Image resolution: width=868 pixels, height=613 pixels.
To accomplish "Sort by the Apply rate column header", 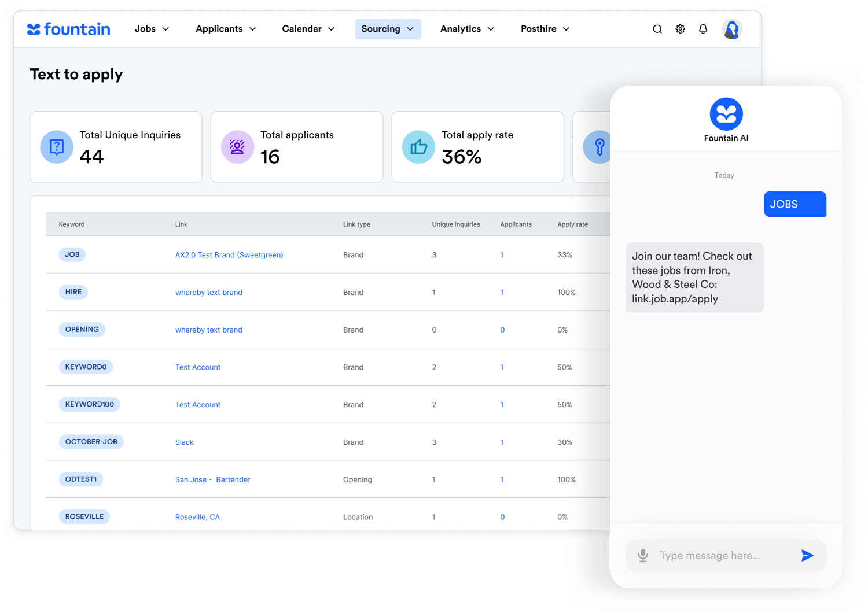I will coord(572,224).
